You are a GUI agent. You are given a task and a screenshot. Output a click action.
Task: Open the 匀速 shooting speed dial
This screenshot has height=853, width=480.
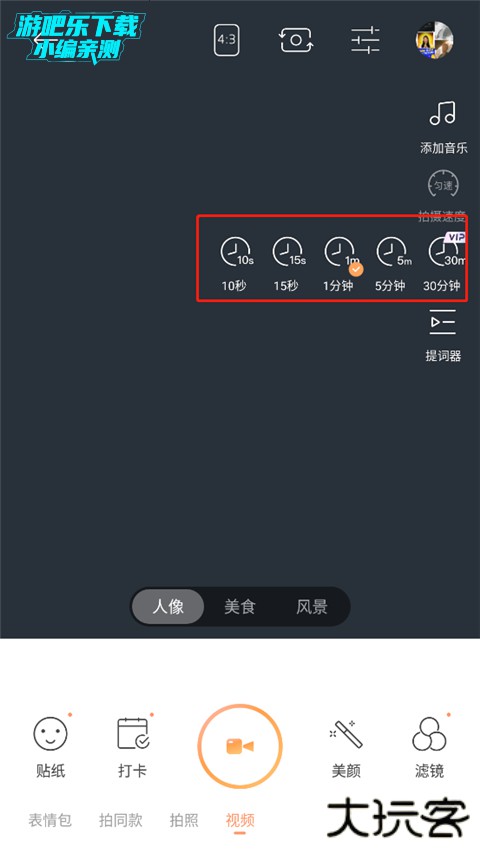[x=442, y=186]
